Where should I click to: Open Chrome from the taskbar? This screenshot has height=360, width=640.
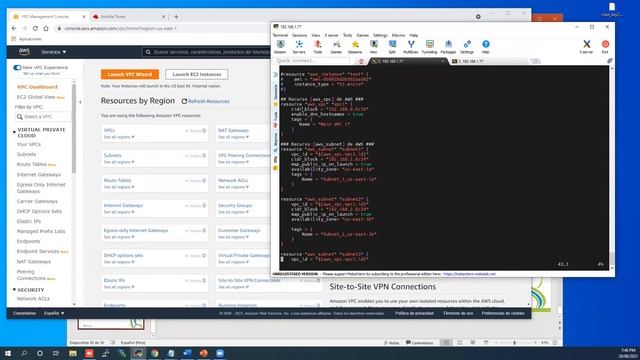pyautogui.click(x=155, y=353)
